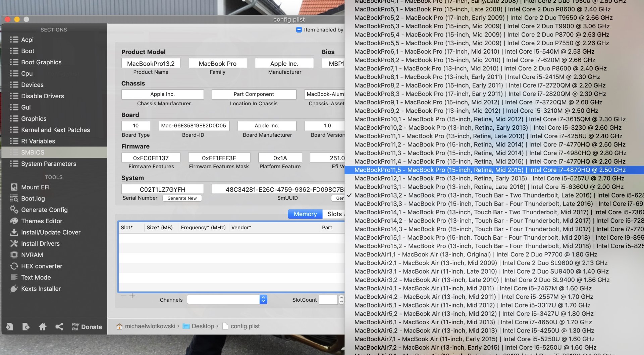Launch the Themes Editor tool
The width and height of the screenshot is (644, 355).
(36, 221)
